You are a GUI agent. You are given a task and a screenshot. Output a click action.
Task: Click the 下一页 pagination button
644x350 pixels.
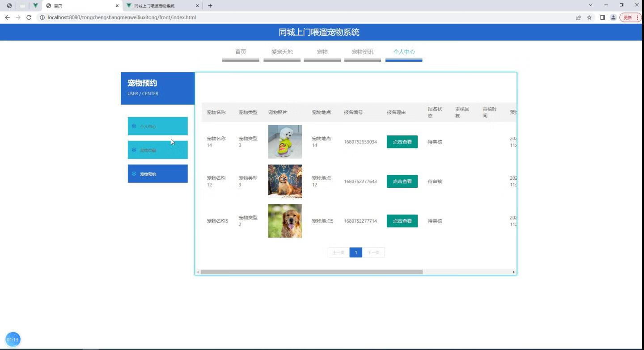point(373,253)
